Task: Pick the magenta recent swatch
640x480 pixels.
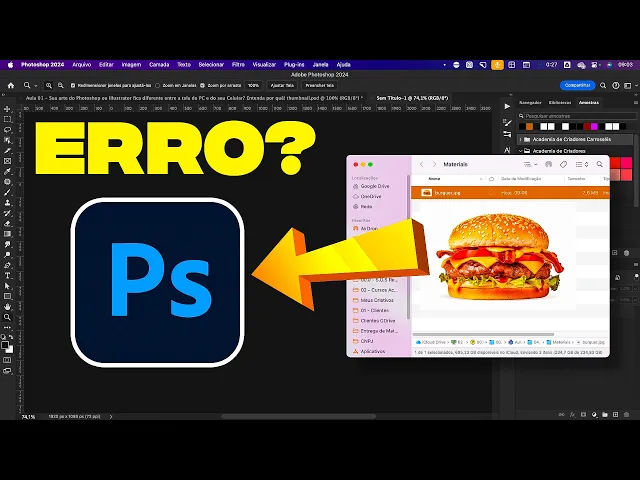Action: [594, 127]
